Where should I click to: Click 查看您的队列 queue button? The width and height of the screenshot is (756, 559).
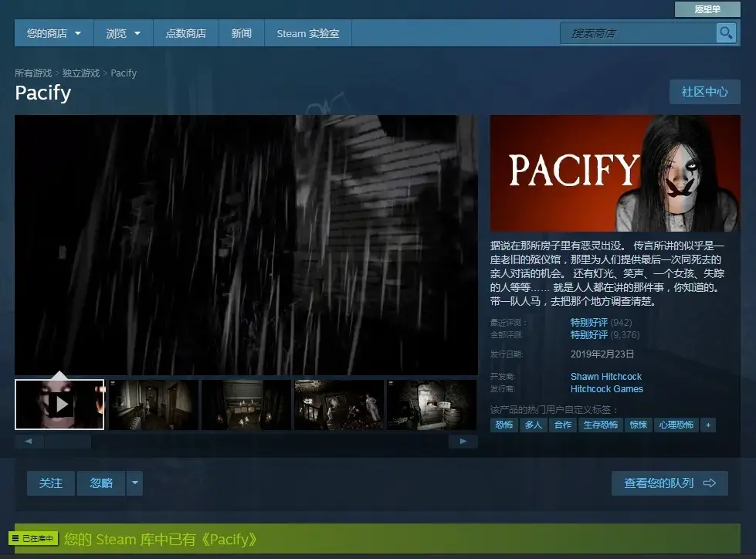670,483
